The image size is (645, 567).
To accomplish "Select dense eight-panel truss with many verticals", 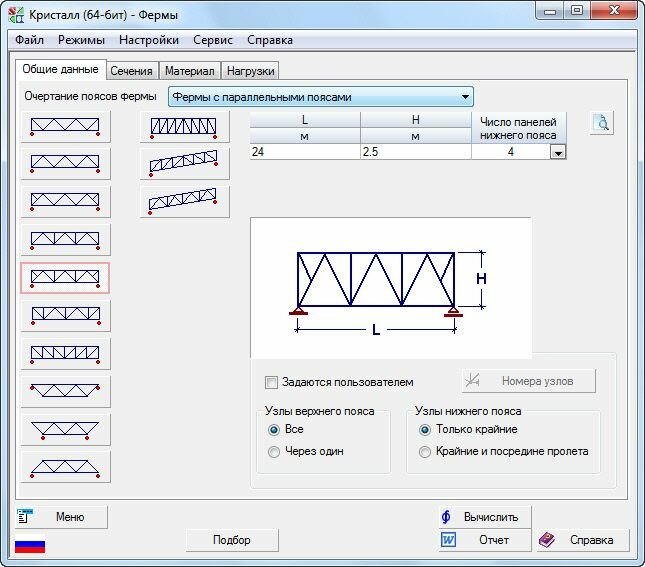I will [x=184, y=127].
